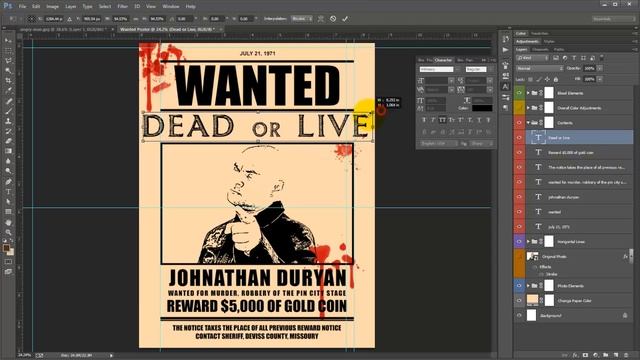Select the Rectangular Marquee tool

pyautogui.click(x=8, y=51)
